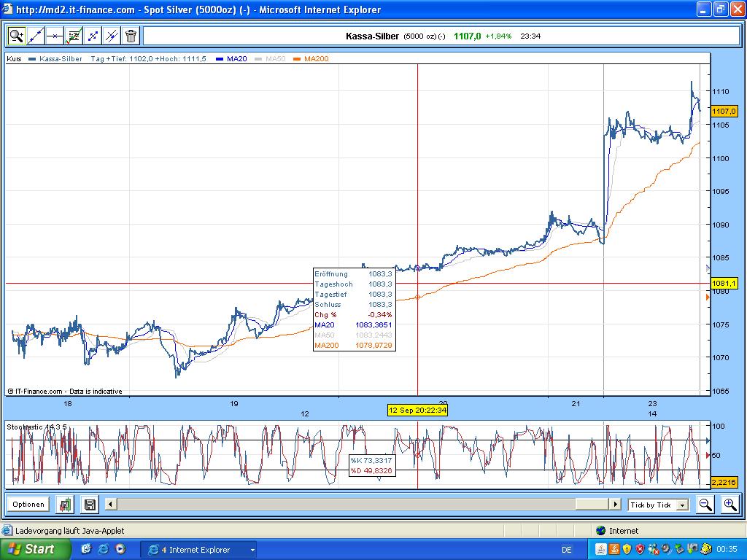Open the Optionen button
Screen dimensions: 747x560
[28, 505]
